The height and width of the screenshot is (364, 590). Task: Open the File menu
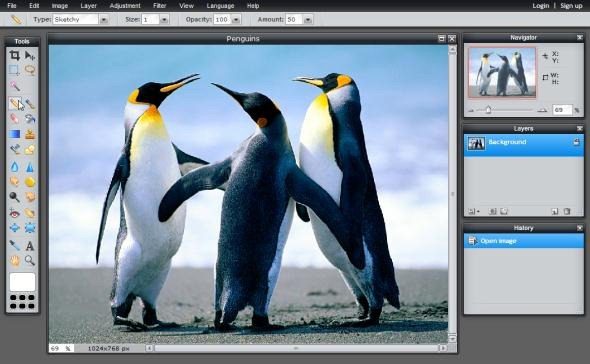(12, 6)
